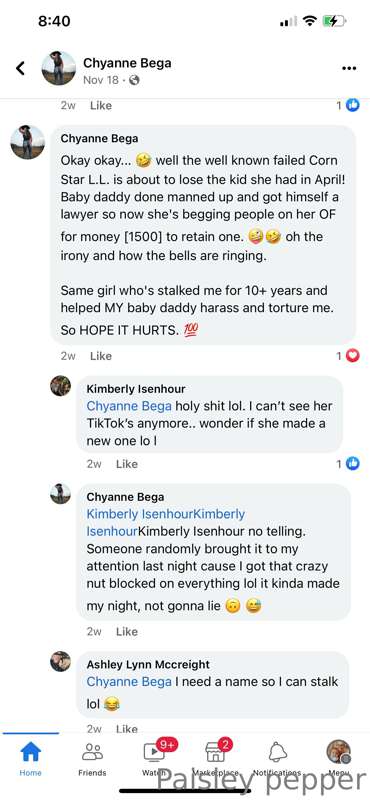The width and height of the screenshot is (370, 800).
Task: Open the Chyanne Bega mention in Ashley's reply
Action: [x=129, y=682]
